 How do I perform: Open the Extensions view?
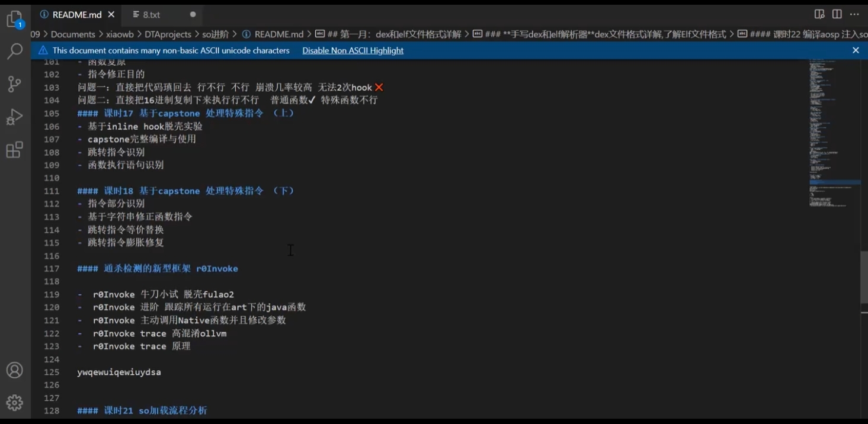point(14,149)
